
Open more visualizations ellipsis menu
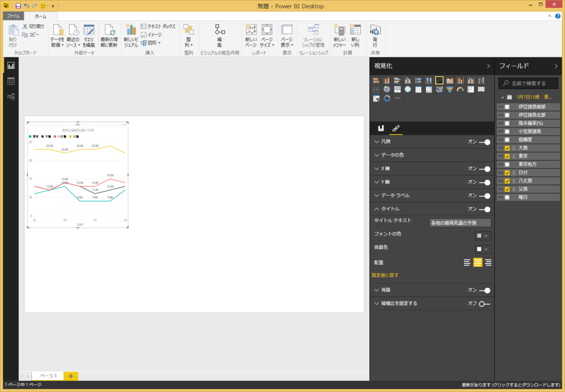(397, 98)
